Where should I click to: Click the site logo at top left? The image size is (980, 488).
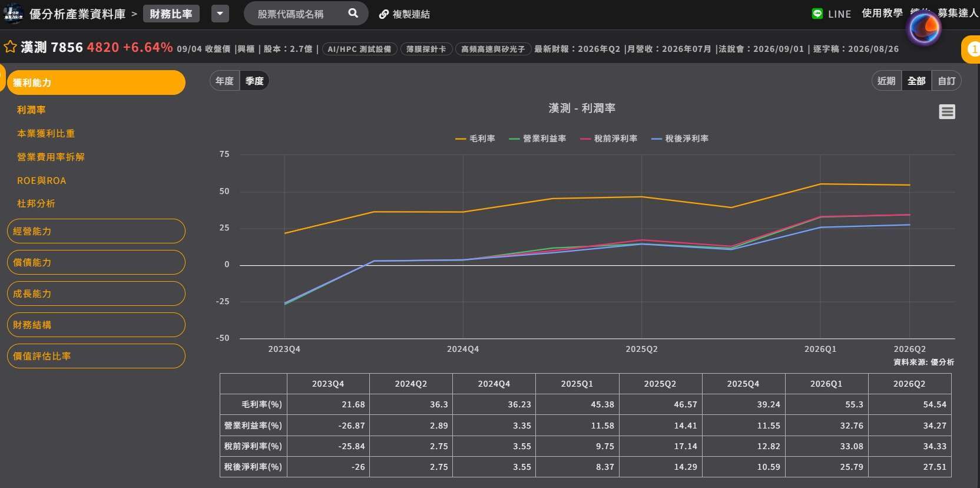coord(13,13)
